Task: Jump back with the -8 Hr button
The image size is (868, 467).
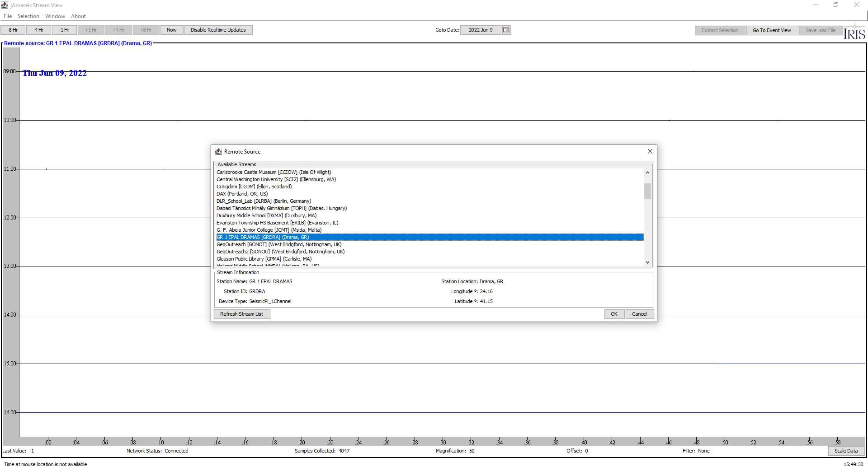Action: pos(13,30)
